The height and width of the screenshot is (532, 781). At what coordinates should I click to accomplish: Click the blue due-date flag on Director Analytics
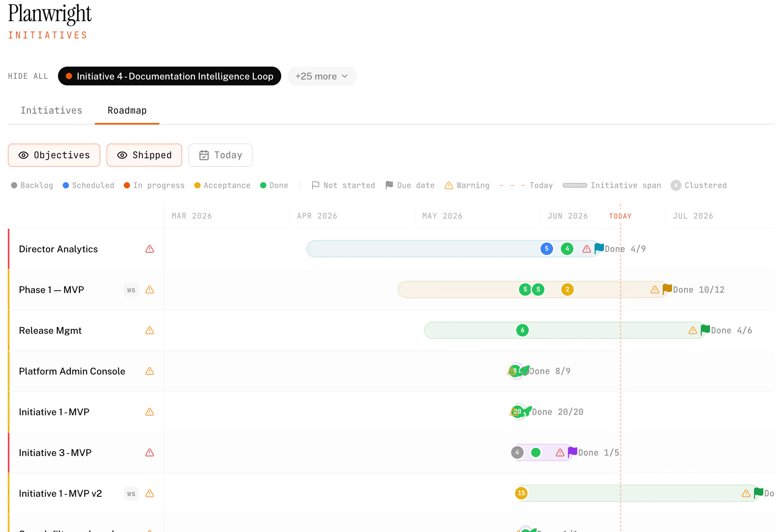tap(599, 248)
